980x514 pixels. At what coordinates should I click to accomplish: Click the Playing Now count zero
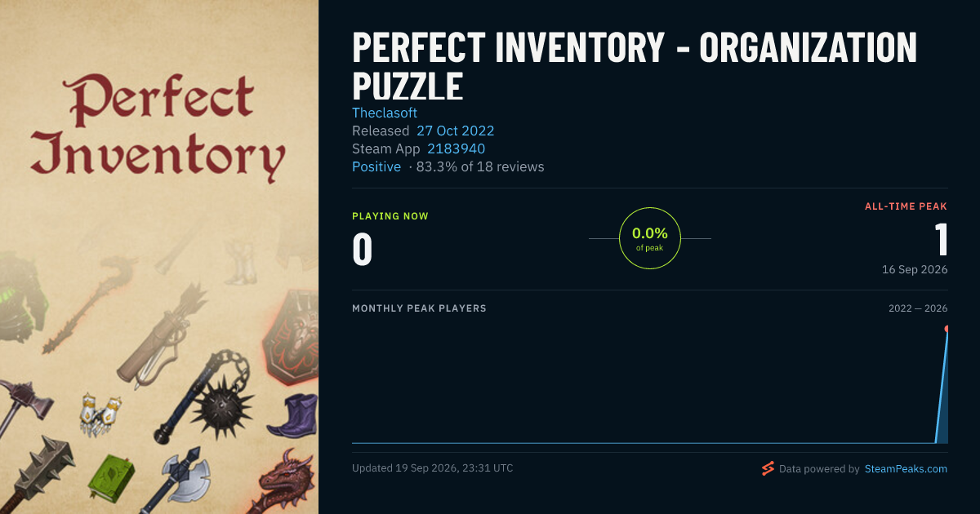click(363, 250)
